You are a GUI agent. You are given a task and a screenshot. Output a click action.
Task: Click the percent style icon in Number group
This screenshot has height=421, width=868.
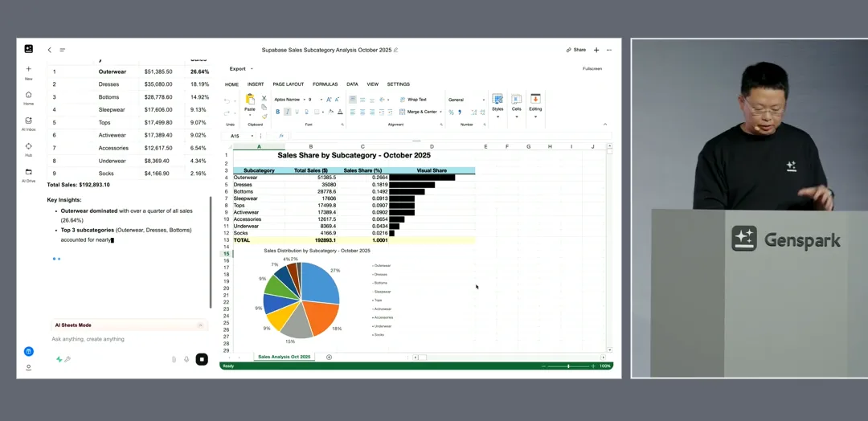[451, 112]
